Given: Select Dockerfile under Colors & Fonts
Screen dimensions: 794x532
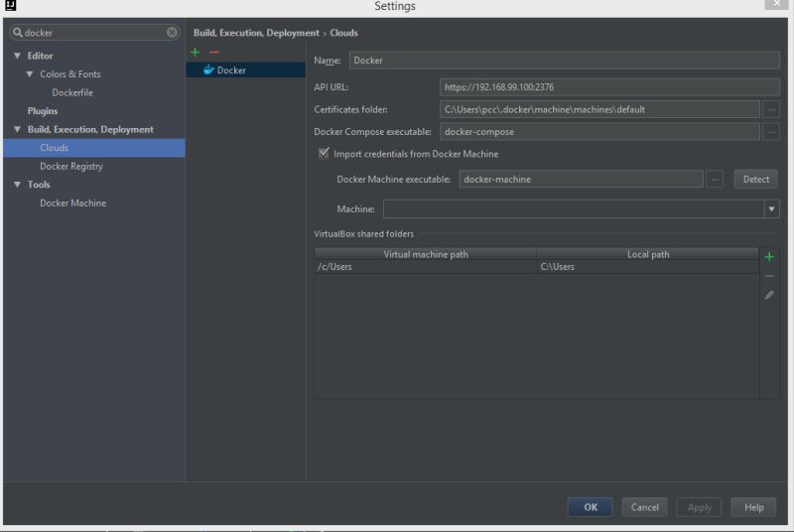Looking at the screenshot, I should point(72,92).
